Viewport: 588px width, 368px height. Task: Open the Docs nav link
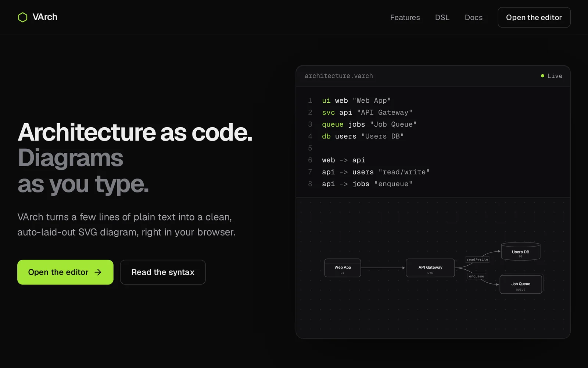474,17
